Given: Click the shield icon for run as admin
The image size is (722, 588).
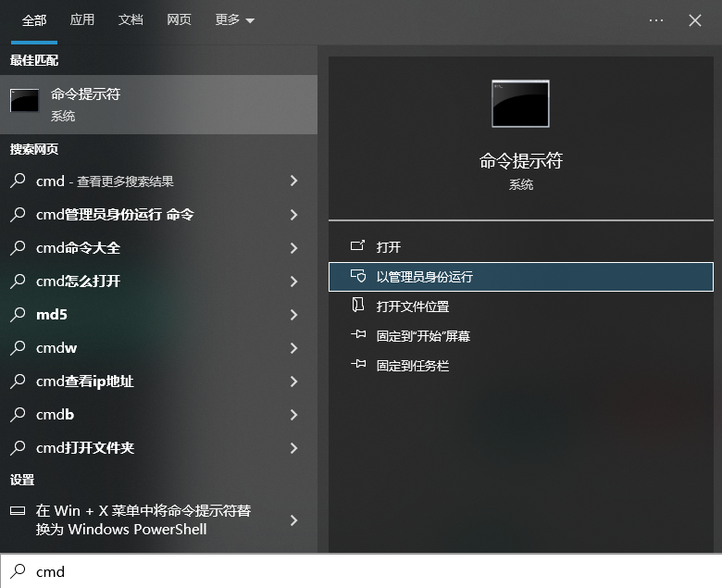Looking at the screenshot, I should tap(358, 276).
